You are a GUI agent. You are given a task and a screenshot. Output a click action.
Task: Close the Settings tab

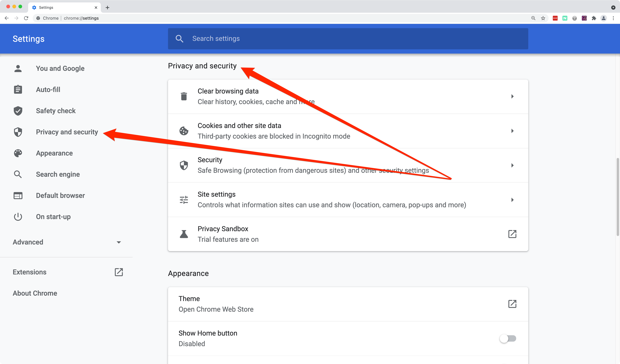click(96, 7)
